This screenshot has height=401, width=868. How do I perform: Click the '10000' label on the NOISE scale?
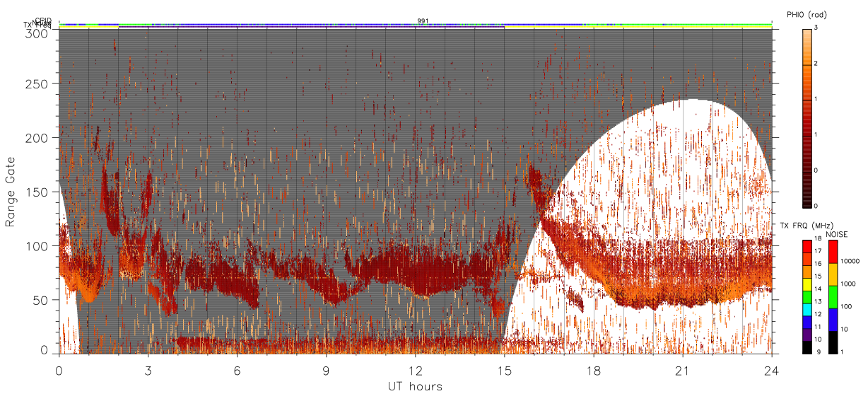pyautogui.click(x=850, y=261)
